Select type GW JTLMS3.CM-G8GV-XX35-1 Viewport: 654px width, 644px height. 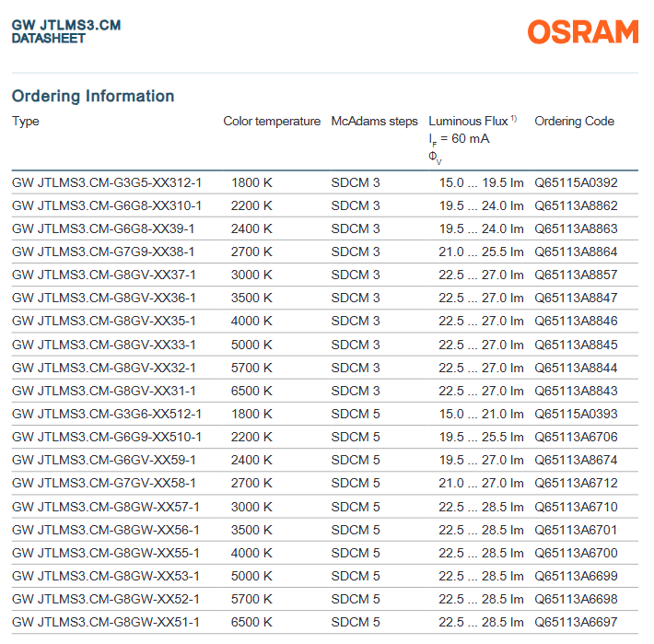click(104, 321)
